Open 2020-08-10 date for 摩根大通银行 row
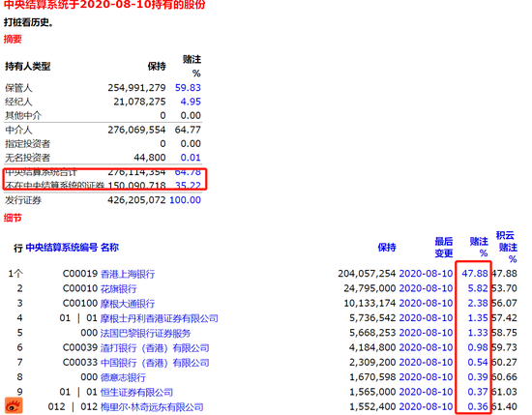 (426, 303)
